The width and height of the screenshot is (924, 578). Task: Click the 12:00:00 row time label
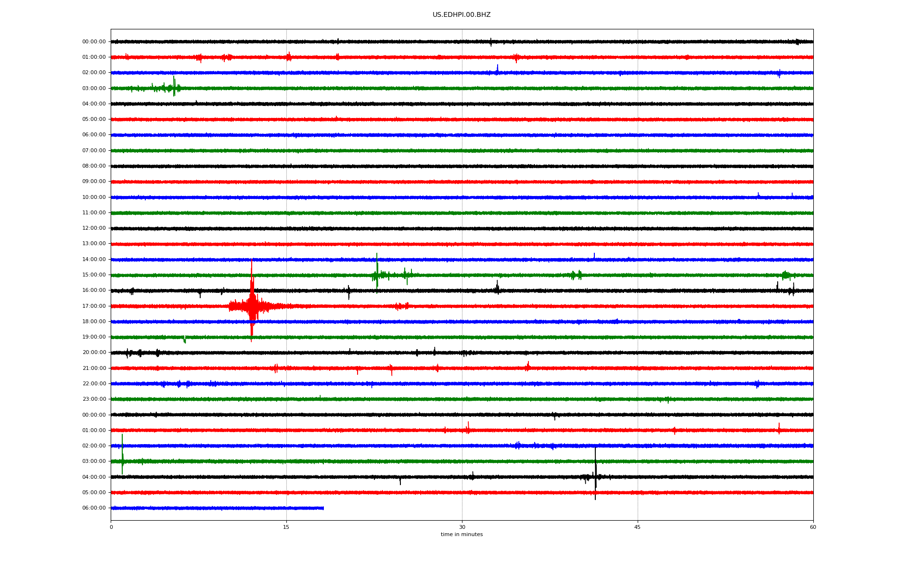click(x=94, y=228)
